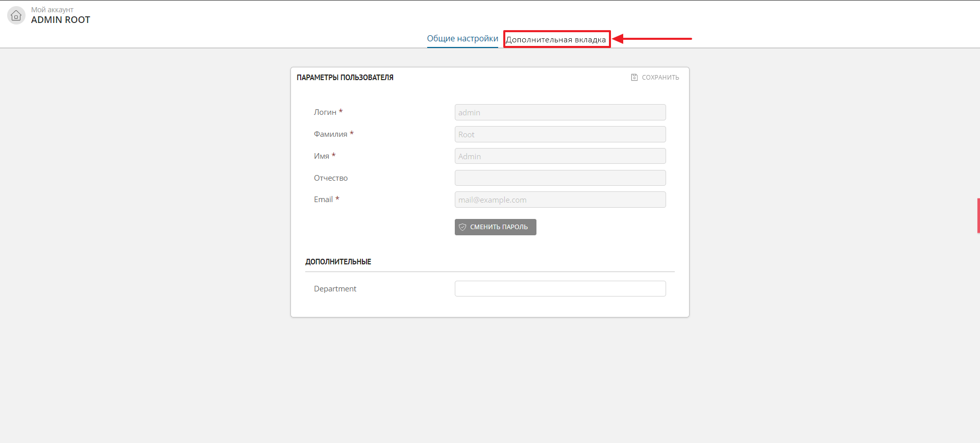Click the home icon next to Мой аккаунт
This screenshot has width=980, height=443.
pyautogui.click(x=16, y=15)
